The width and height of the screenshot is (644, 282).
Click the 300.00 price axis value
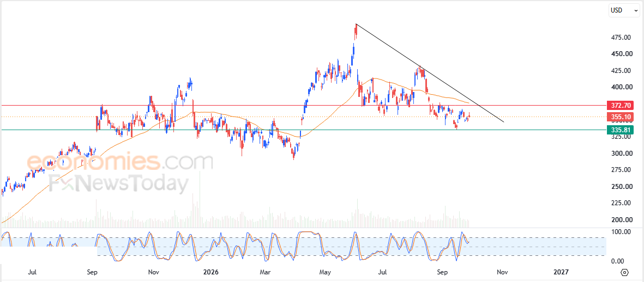[621, 154]
